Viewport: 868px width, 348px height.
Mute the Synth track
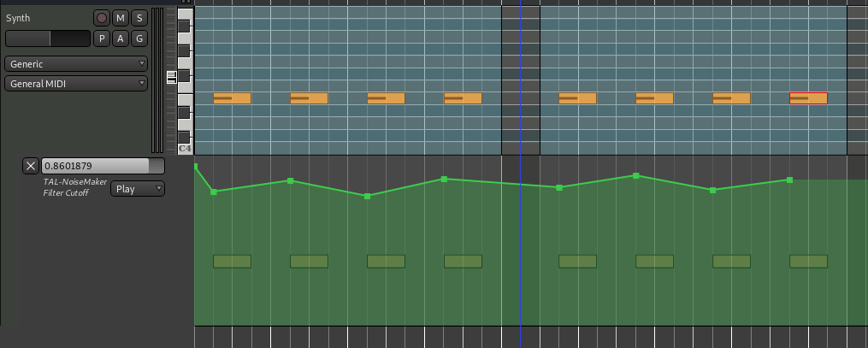pos(121,18)
